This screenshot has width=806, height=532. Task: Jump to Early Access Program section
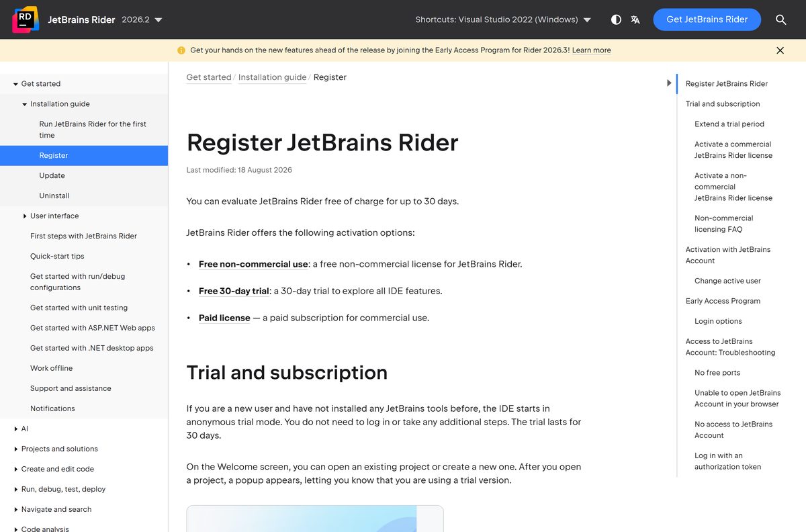point(723,301)
